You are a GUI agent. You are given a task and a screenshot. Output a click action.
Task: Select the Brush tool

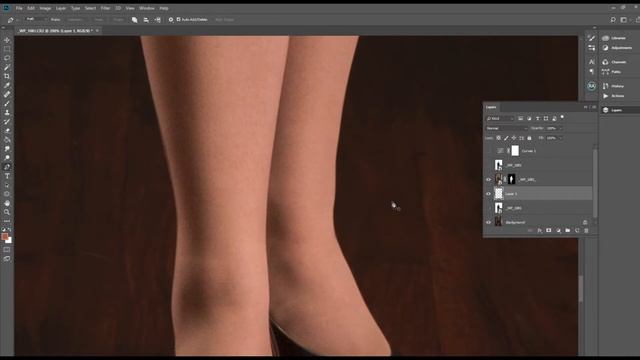click(7, 103)
